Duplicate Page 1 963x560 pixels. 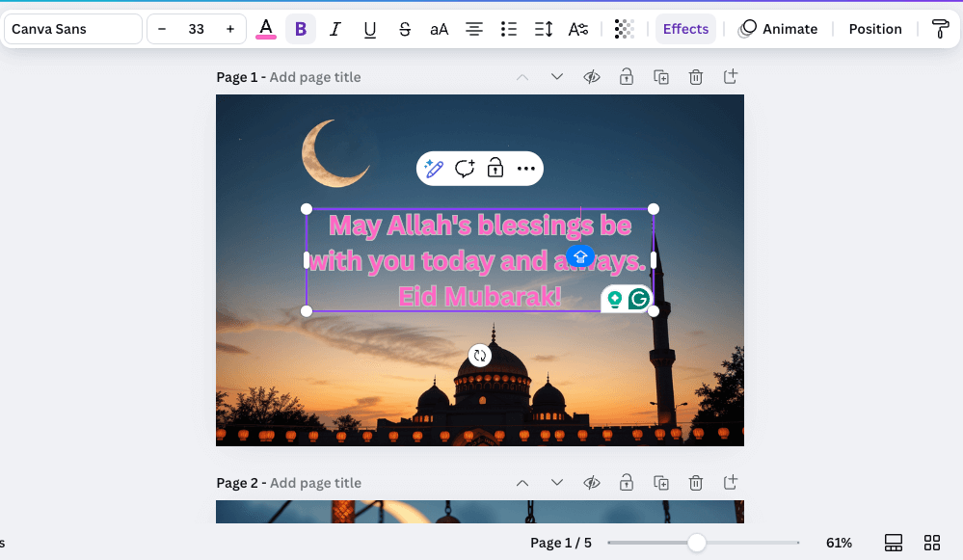(x=661, y=77)
